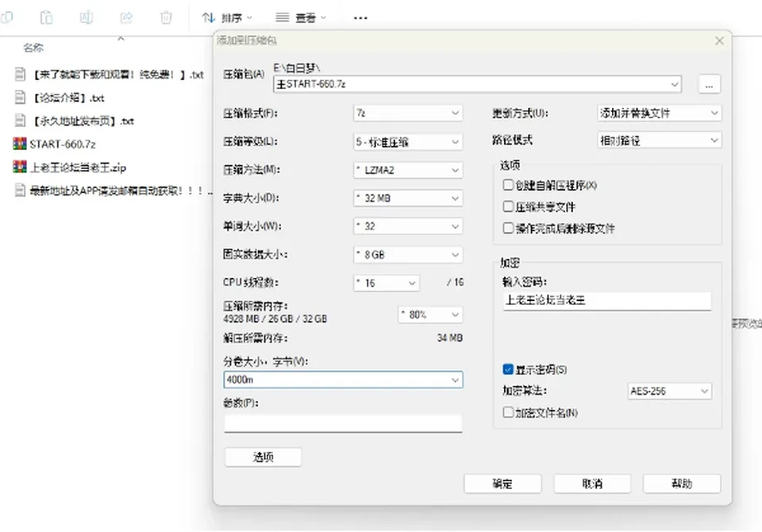Select the text file icon of 【永久地址发布页】.txt

click(x=20, y=120)
